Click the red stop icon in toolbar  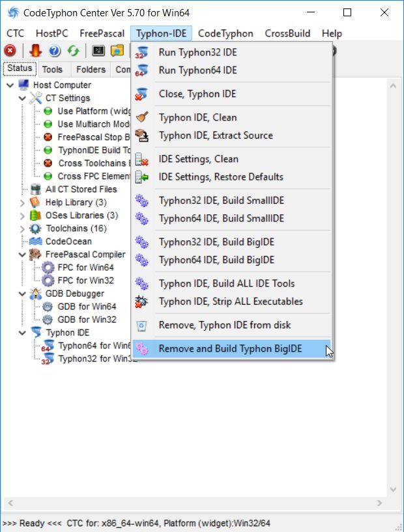click(10, 51)
